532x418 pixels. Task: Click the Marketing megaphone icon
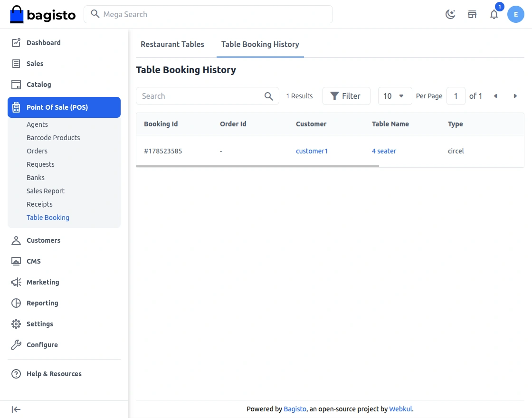[16, 282]
